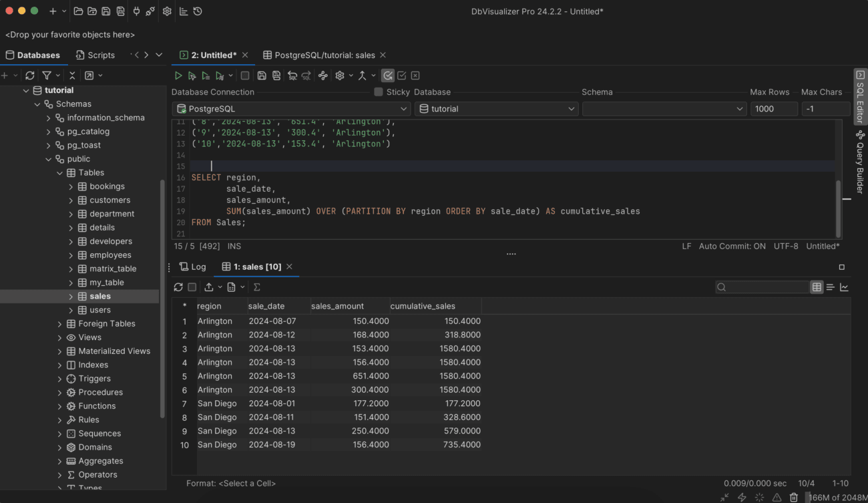Viewport: 868px width, 503px height.
Task: Toggle Auto Commit in the status bar
Action: pyautogui.click(x=732, y=246)
